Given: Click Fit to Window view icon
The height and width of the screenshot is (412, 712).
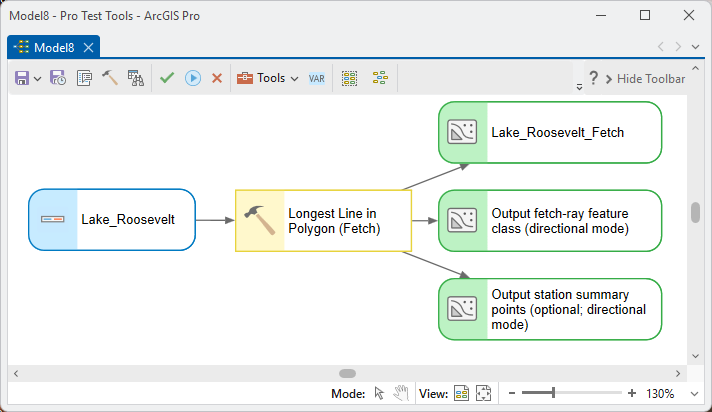Looking at the screenshot, I should click(484, 393).
